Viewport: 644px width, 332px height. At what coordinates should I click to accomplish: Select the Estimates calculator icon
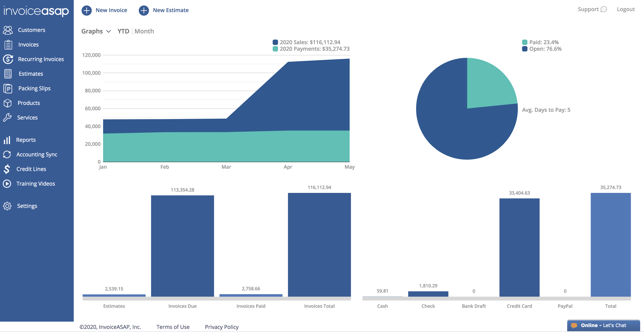point(8,74)
